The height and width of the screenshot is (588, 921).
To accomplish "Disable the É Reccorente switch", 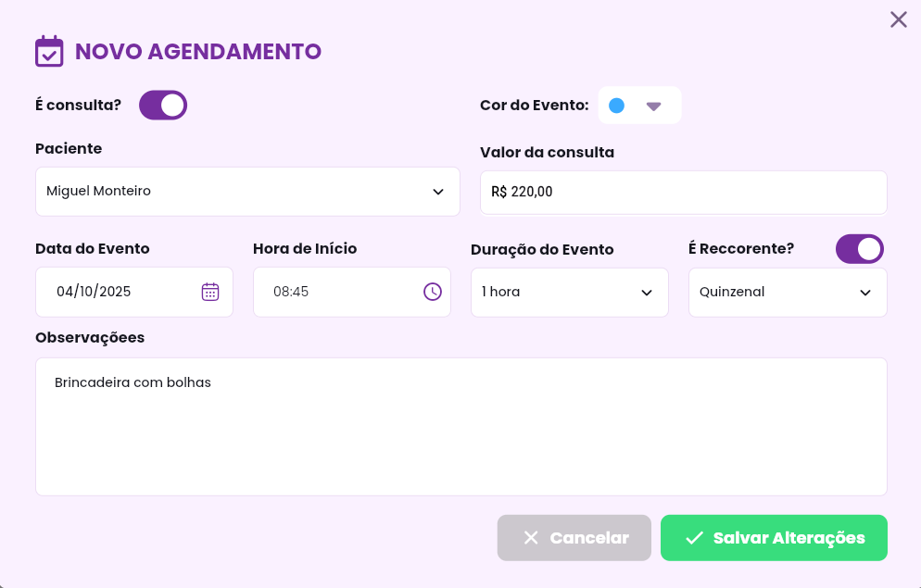I will (x=859, y=249).
